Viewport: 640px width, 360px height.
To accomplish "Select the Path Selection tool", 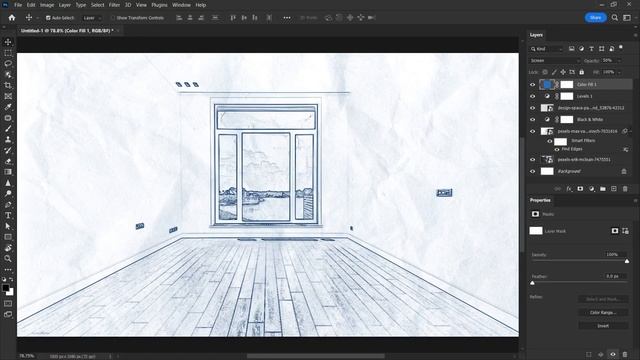I will [8, 226].
